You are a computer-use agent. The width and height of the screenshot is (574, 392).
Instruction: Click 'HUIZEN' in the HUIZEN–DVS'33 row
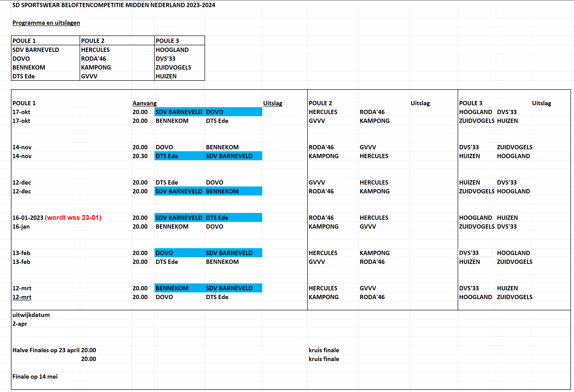[x=469, y=183]
